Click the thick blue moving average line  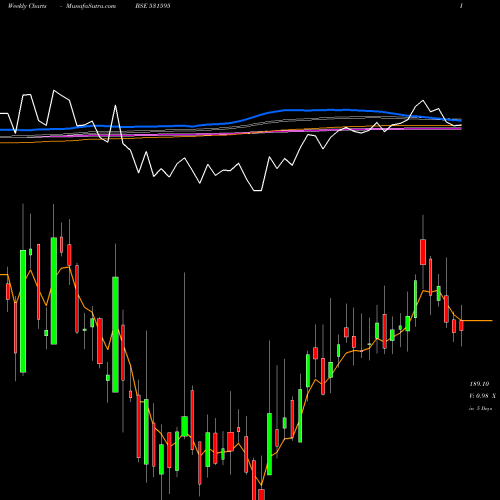point(231,121)
